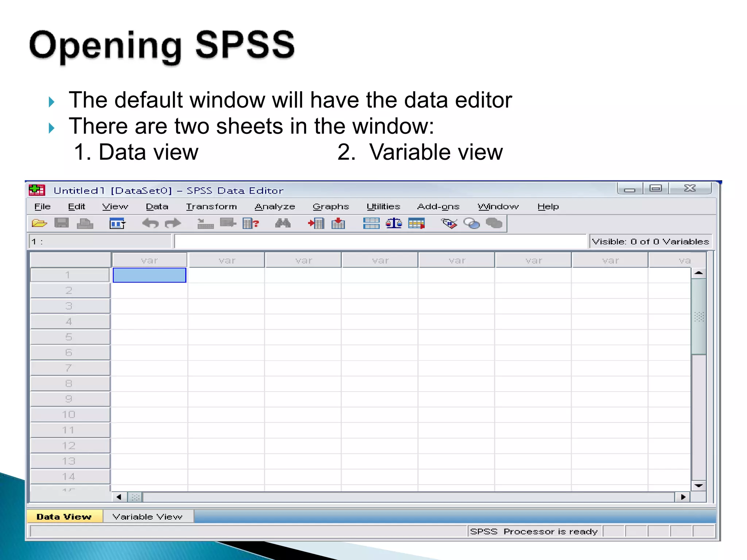Screen dimensions: 747x560
Task: Select the highlighted cell in row 1
Action: click(150, 275)
